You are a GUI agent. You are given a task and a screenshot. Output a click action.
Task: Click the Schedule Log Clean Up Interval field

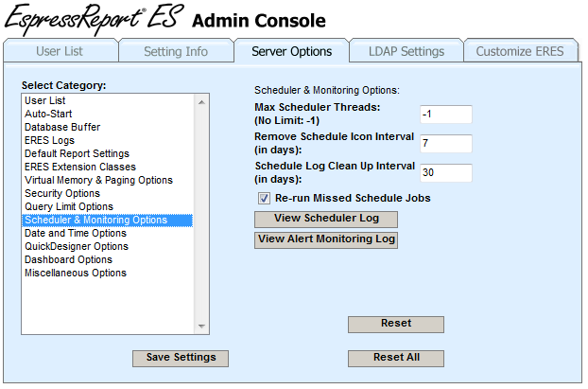point(446,172)
